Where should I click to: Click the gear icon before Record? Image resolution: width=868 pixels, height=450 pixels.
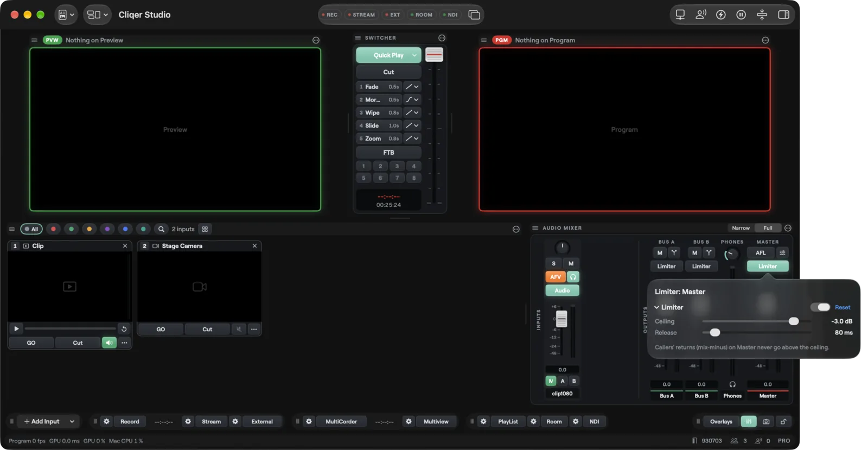coord(106,422)
